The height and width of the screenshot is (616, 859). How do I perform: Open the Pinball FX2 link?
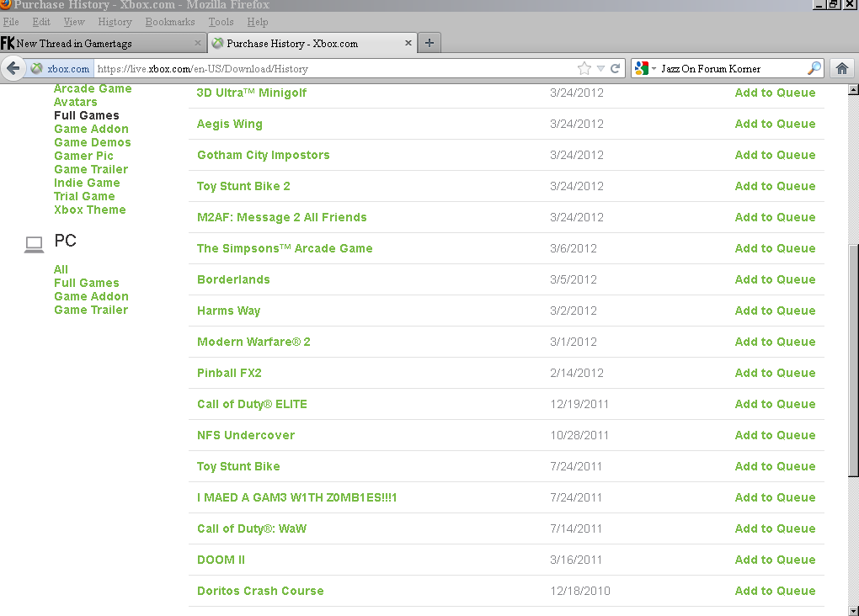tap(230, 373)
